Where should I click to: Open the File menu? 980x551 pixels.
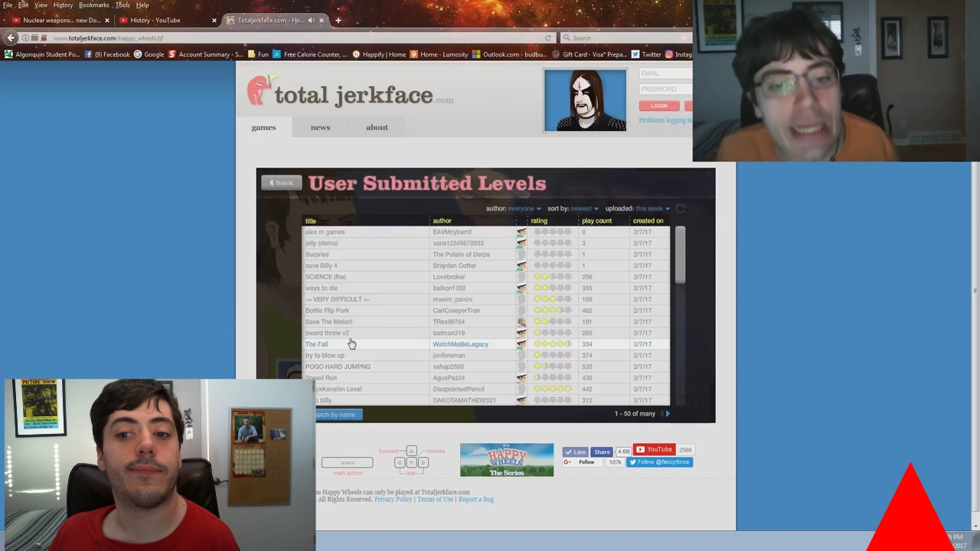coord(7,5)
